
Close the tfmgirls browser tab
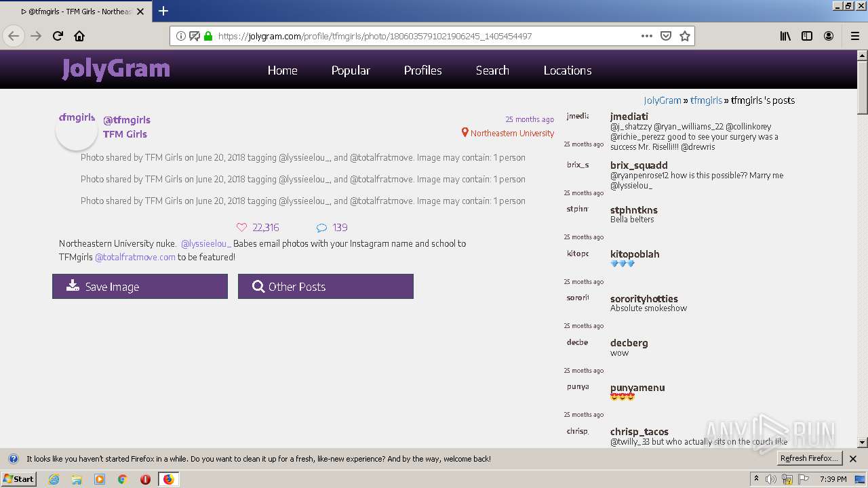[x=140, y=12]
